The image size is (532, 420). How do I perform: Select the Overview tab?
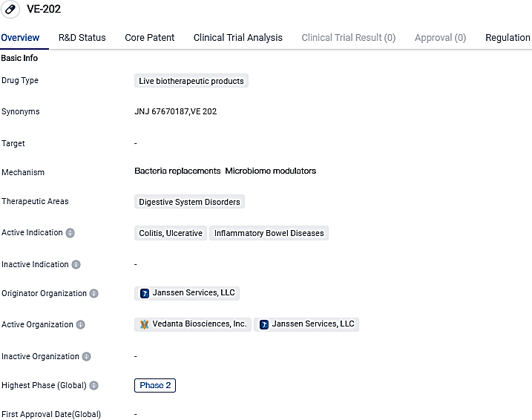pos(20,37)
